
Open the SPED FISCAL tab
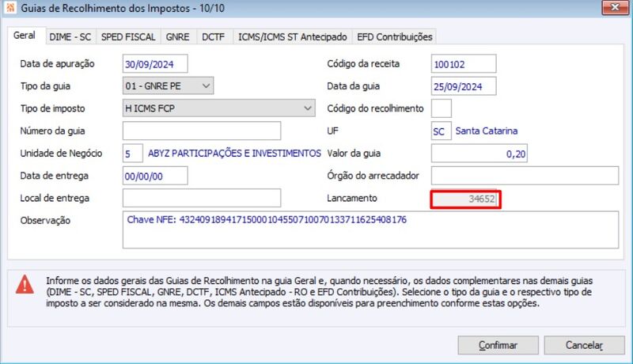point(128,36)
